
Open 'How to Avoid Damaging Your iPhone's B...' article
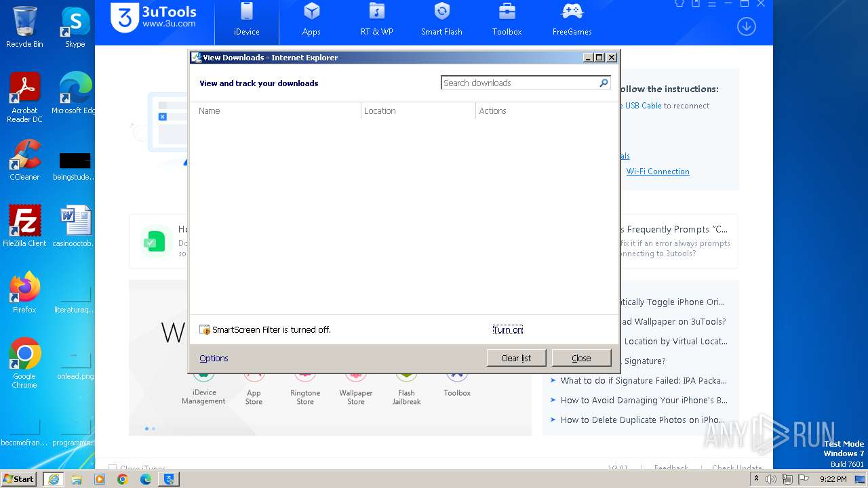[644, 400]
